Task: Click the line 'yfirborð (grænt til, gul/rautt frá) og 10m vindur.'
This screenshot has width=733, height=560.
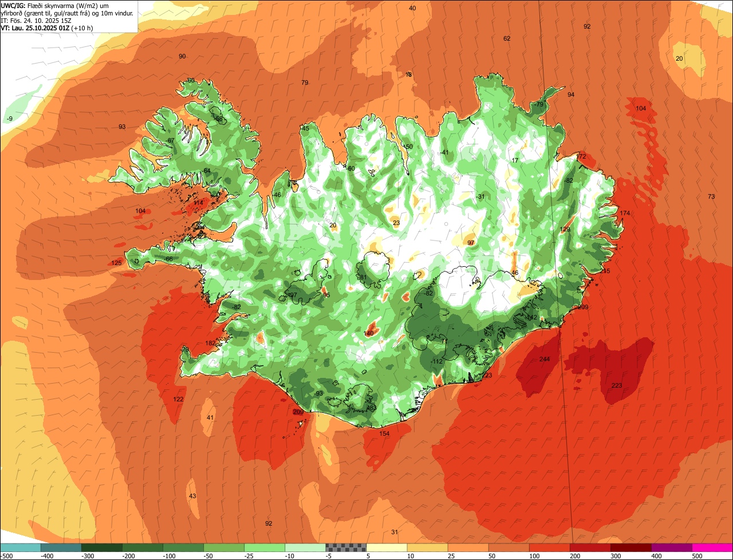Action: click(67, 13)
